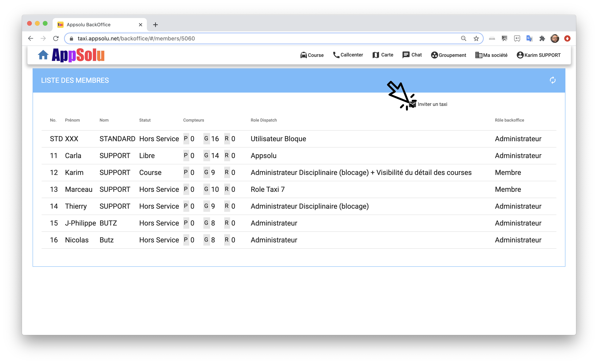Open the Chrome profile avatar
598x364 pixels.
(x=555, y=39)
